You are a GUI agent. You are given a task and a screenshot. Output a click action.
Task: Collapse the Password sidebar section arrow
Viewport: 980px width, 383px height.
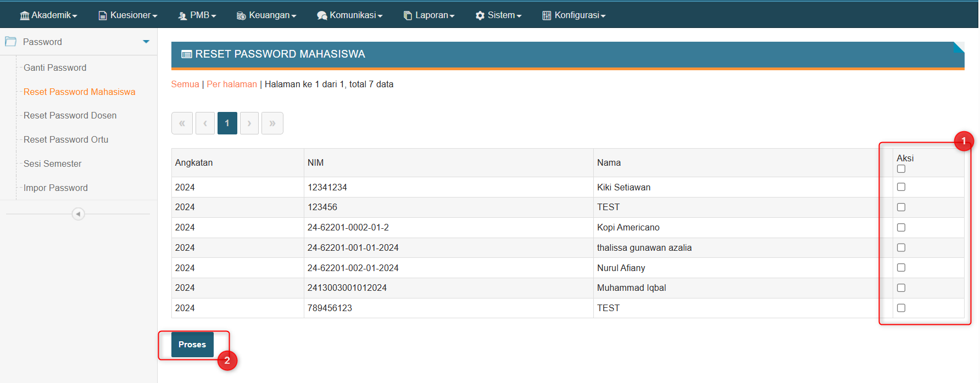click(x=146, y=42)
